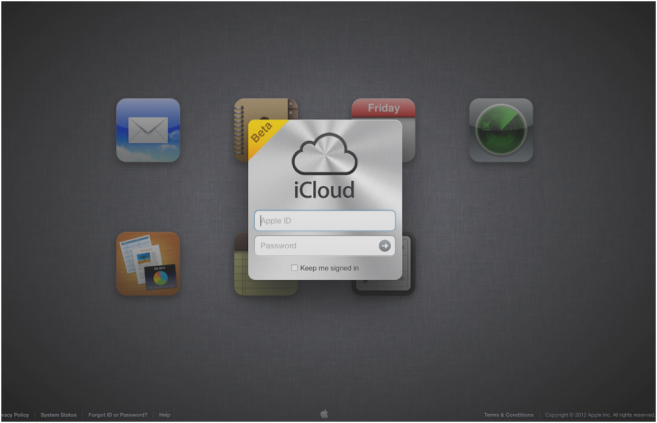This screenshot has width=657, height=423.
Task: Open the System Status link
Action: 59,415
